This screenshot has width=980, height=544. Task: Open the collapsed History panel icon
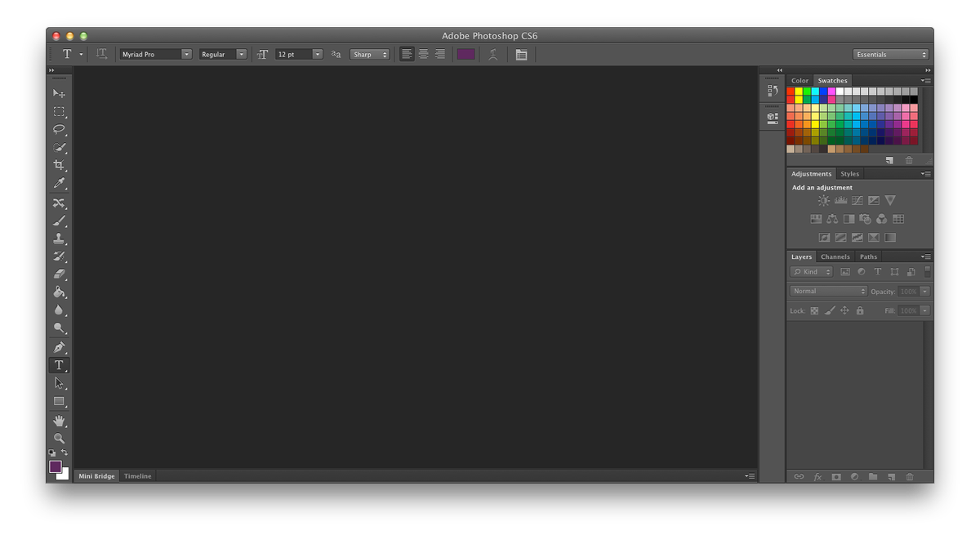773,91
